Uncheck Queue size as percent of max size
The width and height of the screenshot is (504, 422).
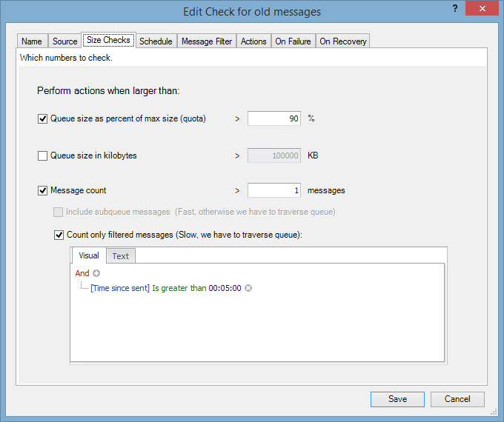pyautogui.click(x=42, y=119)
